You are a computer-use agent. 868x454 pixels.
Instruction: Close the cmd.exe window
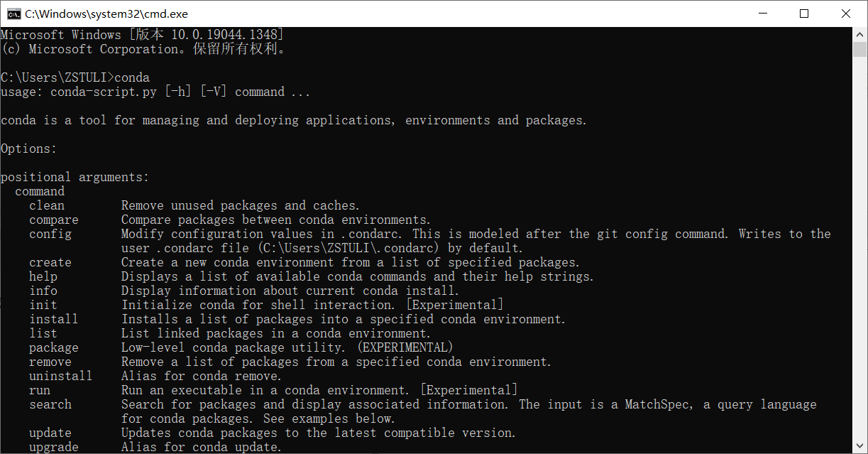pyautogui.click(x=846, y=13)
